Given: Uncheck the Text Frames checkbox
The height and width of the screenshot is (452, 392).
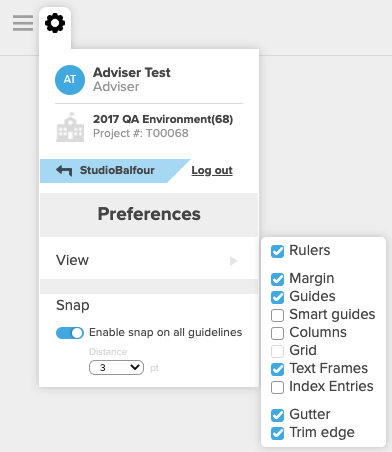Looking at the screenshot, I should (x=277, y=369).
